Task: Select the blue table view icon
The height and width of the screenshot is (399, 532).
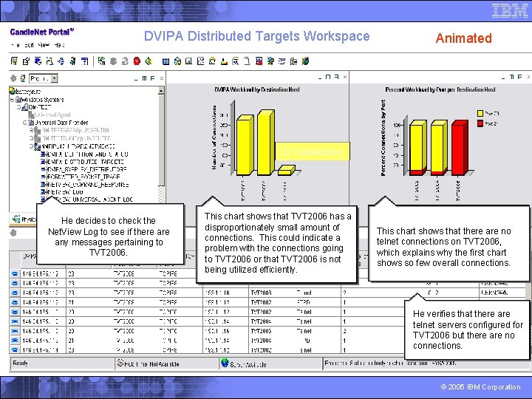Action: pos(166,61)
